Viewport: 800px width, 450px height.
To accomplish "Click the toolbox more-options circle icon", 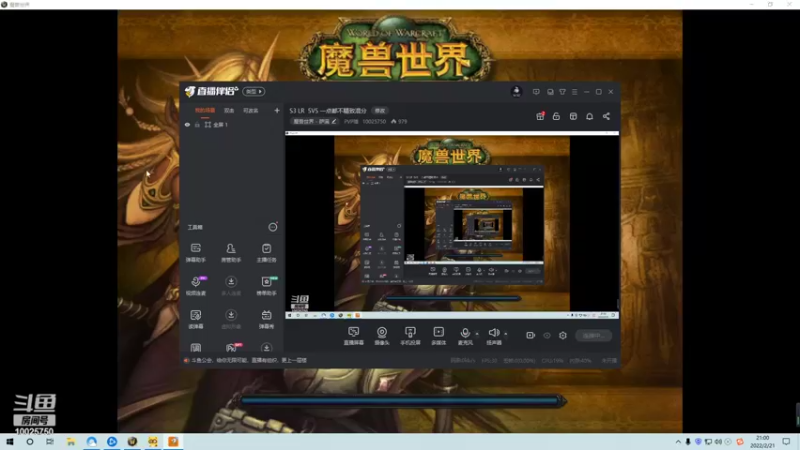I will (x=273, y=227).
